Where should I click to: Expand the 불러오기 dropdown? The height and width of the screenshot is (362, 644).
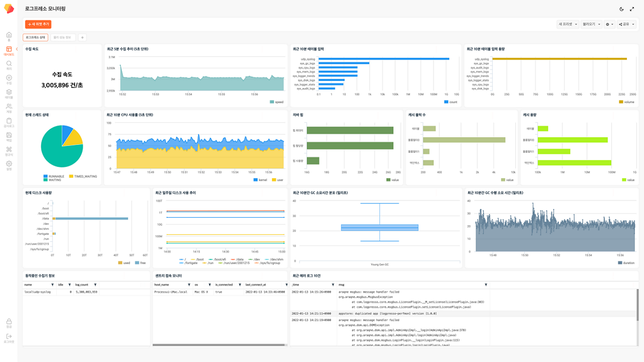[x=591, y=24]
